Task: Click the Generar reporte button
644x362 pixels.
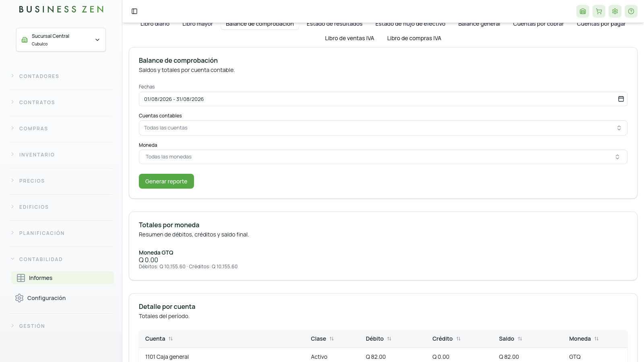Action: 166,181
